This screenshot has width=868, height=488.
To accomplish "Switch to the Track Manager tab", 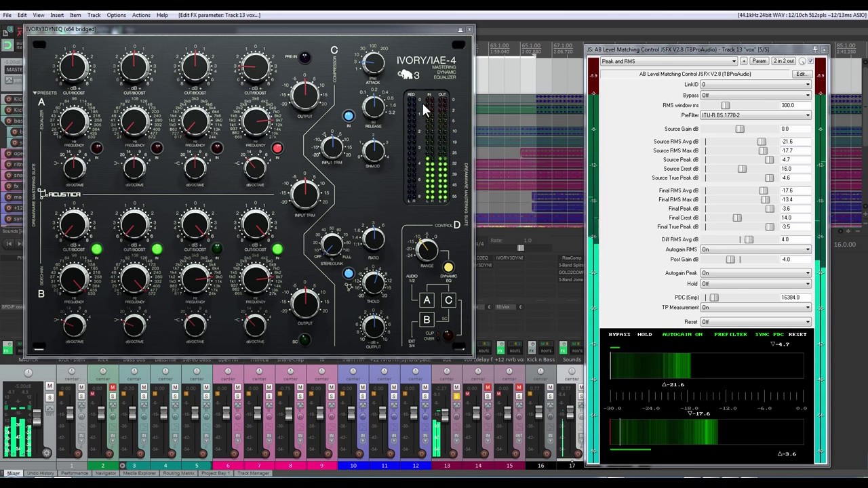I will click(254, 473).
